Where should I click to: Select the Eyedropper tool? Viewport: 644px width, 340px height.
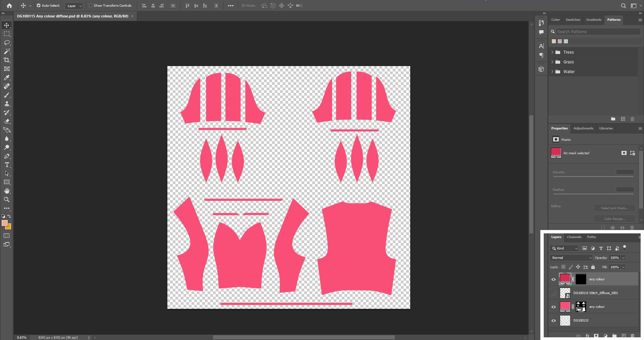(x=7, y=77)
